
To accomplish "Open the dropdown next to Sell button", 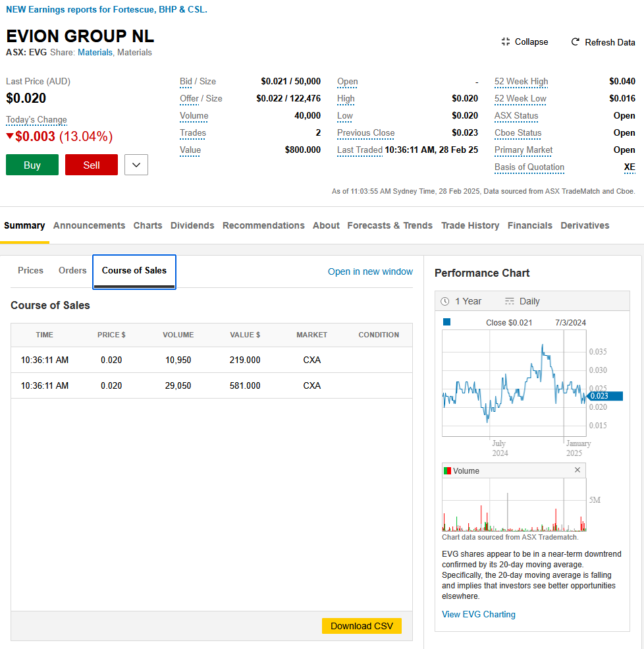I will point(136,165).
